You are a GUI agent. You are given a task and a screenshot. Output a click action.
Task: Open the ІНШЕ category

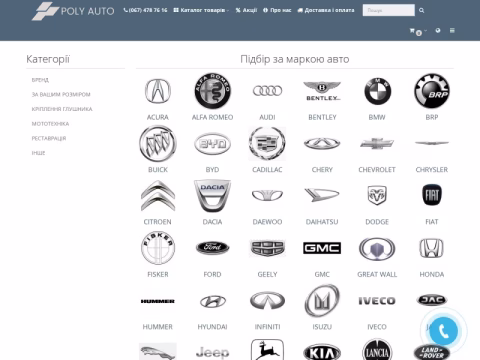38,153
